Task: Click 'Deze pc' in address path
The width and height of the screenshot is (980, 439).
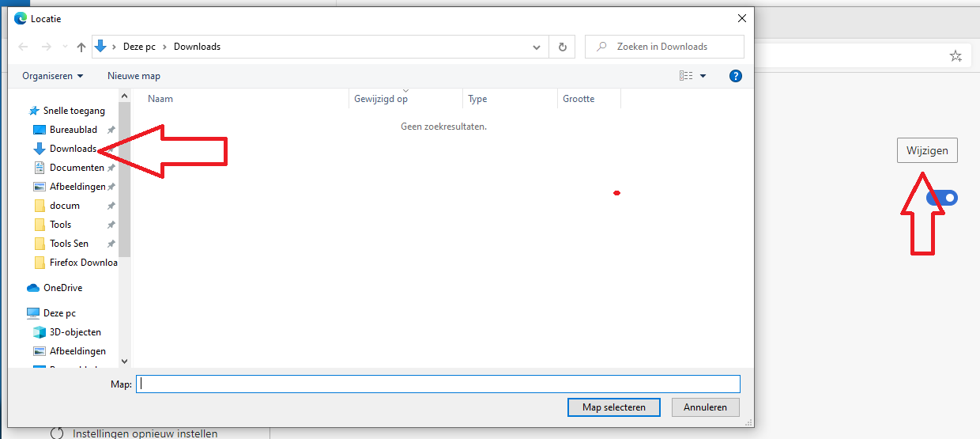Action: 139,47
